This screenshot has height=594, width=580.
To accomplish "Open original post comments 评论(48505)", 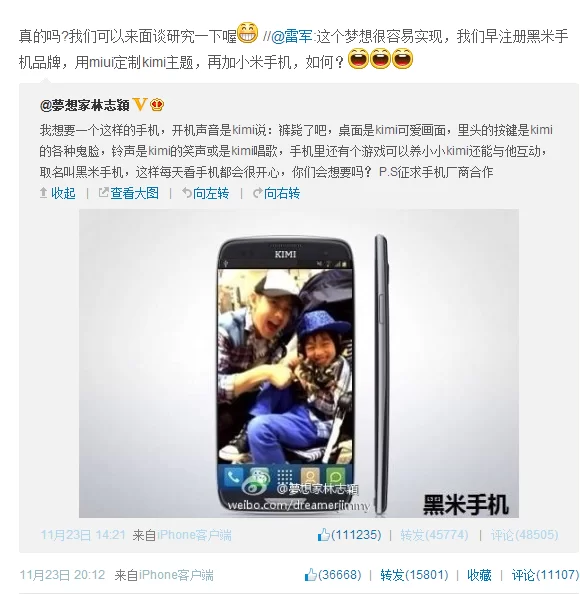I will (x=524, y=535).
